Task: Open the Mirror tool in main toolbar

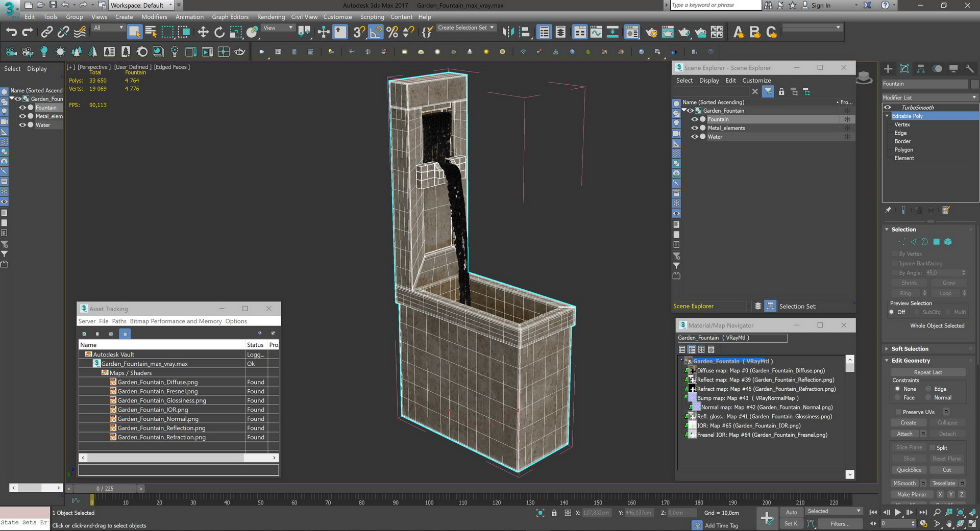Action: click(x=507, y=32)
